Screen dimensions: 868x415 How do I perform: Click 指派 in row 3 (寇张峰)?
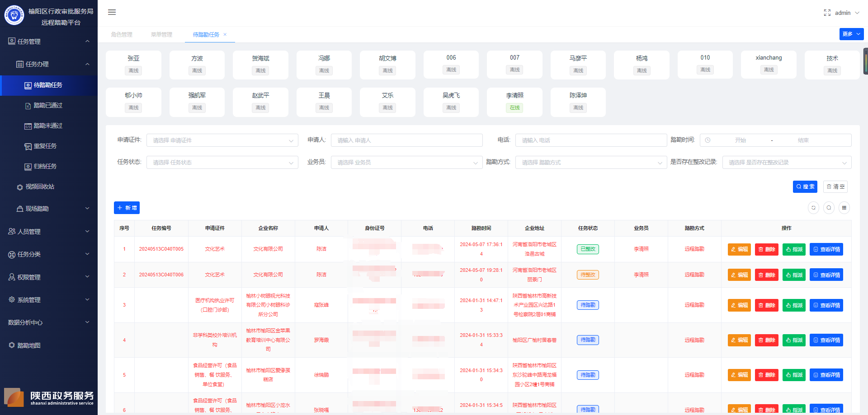(794, 305)
